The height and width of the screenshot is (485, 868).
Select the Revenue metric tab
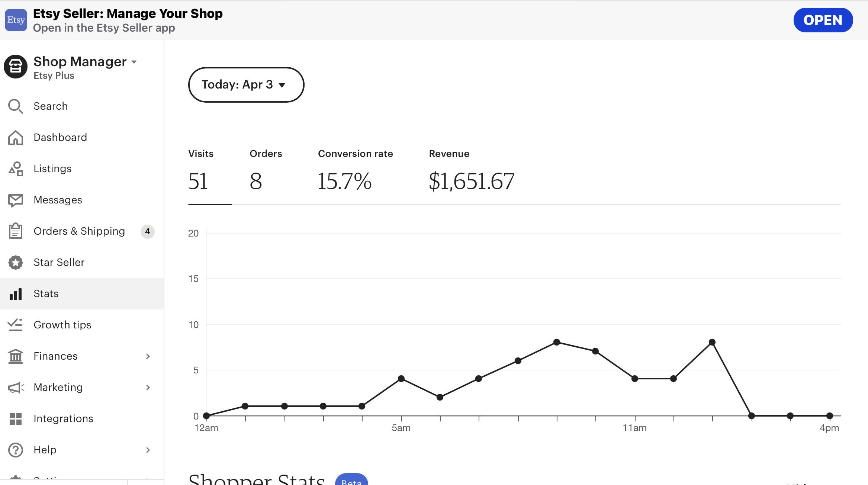coord(471,173)
